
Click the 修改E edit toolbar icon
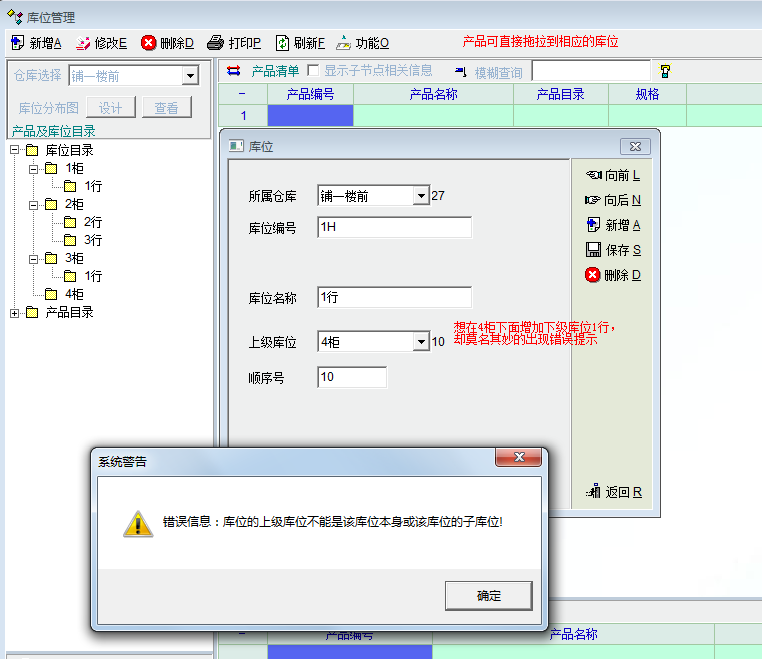point(83,43)
